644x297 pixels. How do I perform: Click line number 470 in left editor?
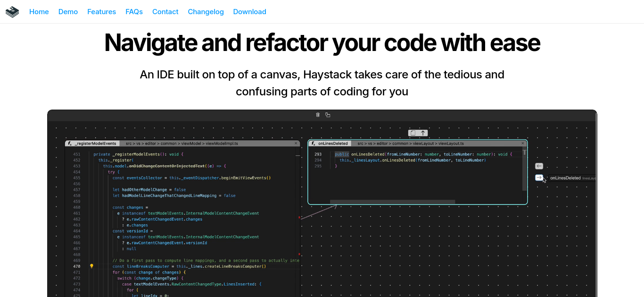click(76, 266)
